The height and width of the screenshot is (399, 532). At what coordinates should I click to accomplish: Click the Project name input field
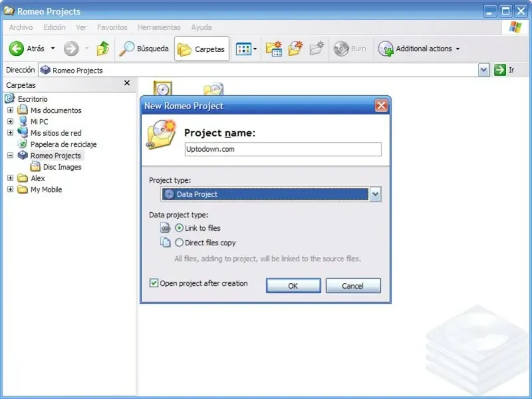tap(283, 149)
